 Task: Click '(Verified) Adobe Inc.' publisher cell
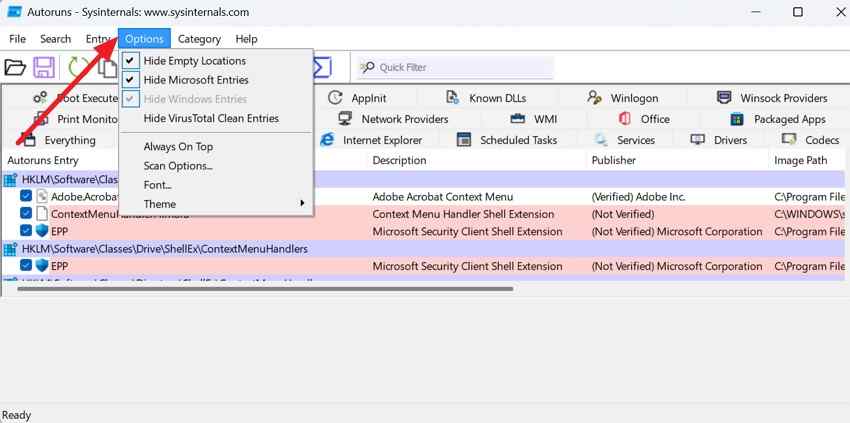(x=638, y=197)
